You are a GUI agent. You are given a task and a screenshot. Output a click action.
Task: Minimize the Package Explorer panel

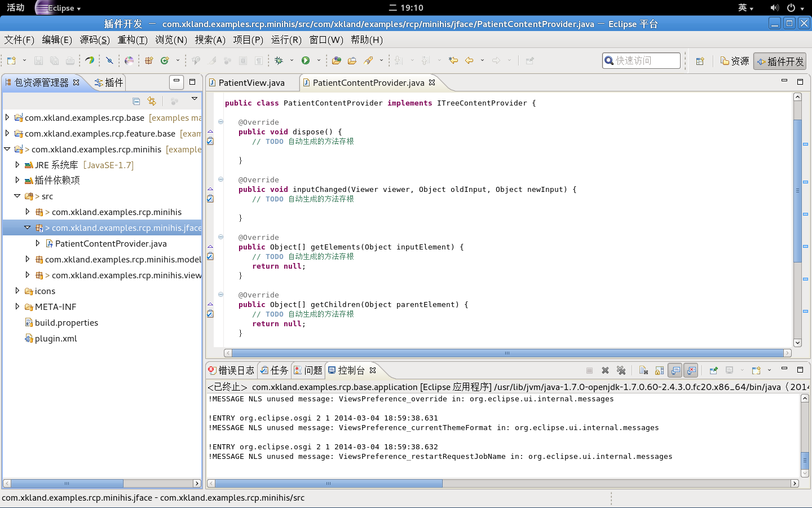coord(176,82)
